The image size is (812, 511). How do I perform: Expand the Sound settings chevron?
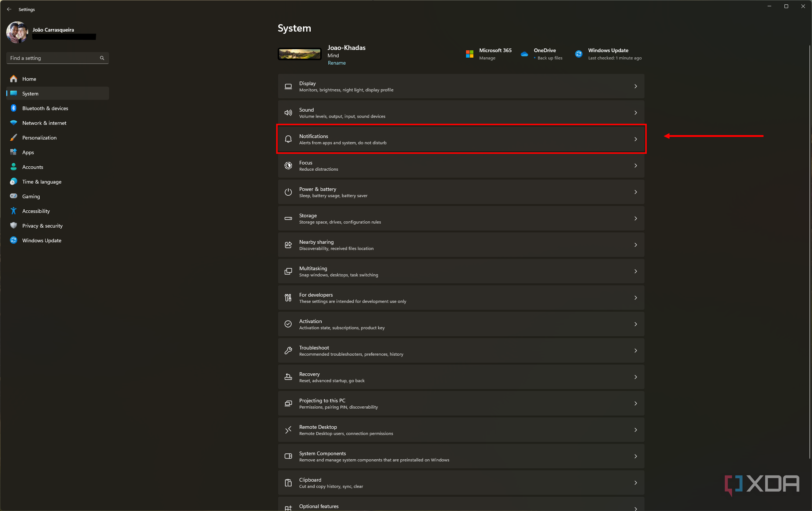(636, 113)
